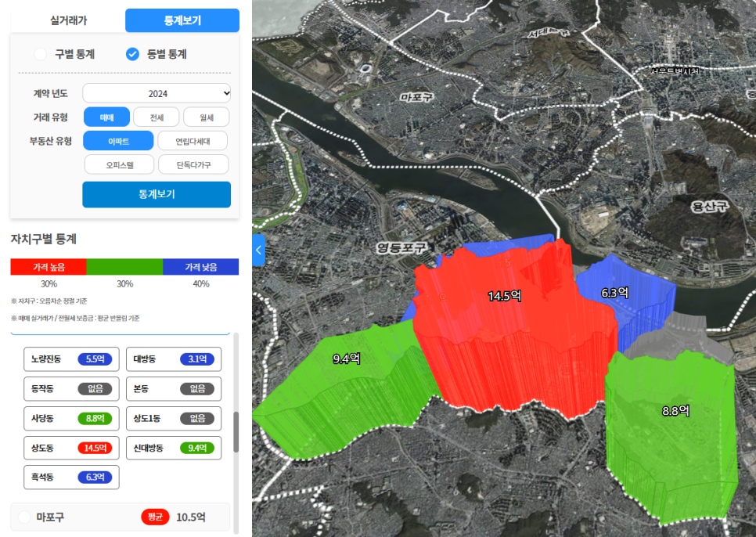Click the 영등포구 label on the map

click(x=401, y=248)
